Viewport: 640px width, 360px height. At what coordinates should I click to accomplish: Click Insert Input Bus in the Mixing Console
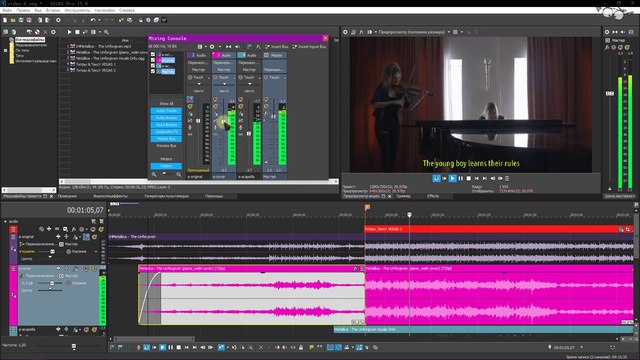tap(309, 47)
